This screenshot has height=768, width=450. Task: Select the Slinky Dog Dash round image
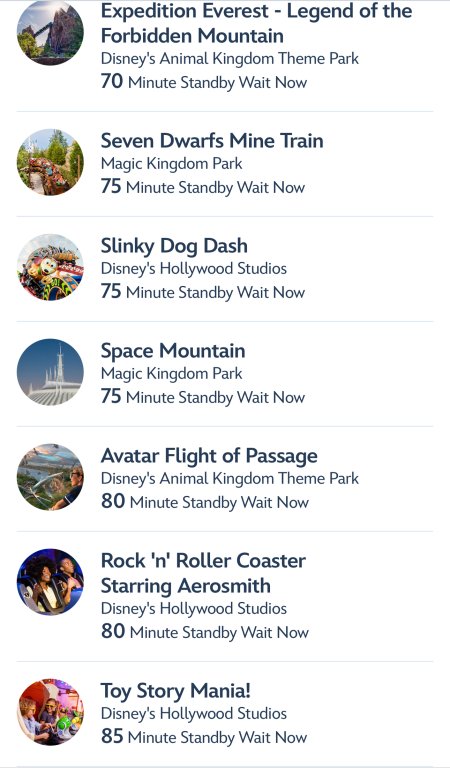tap(50, 267)
